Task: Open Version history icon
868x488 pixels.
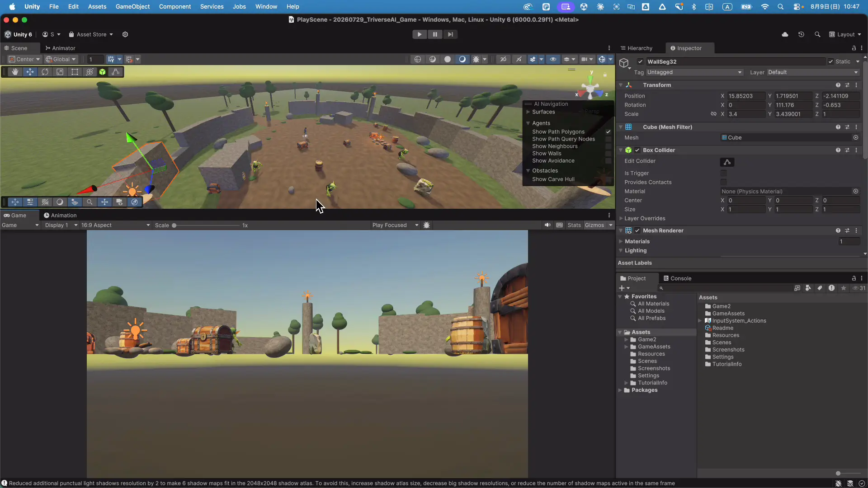Action: click(x=801, y=34)
